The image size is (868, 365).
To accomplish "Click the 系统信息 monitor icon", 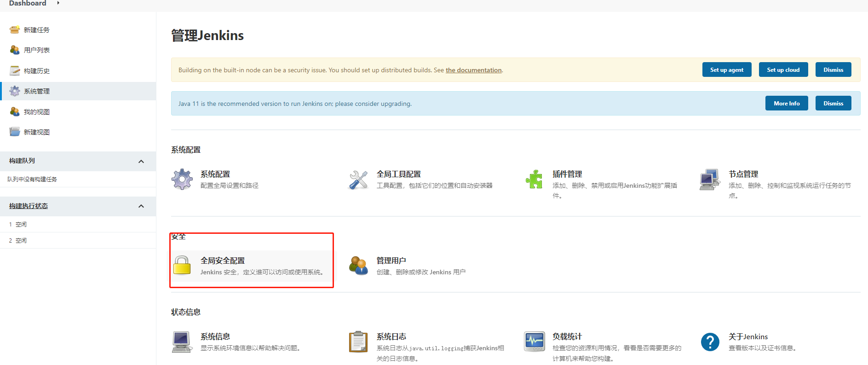I will pos(182,342).
